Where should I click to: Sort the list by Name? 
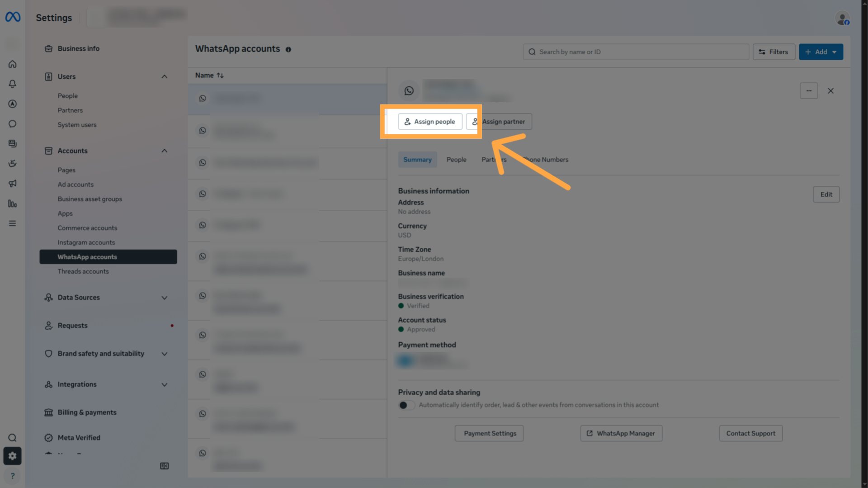tap(209, 76)
